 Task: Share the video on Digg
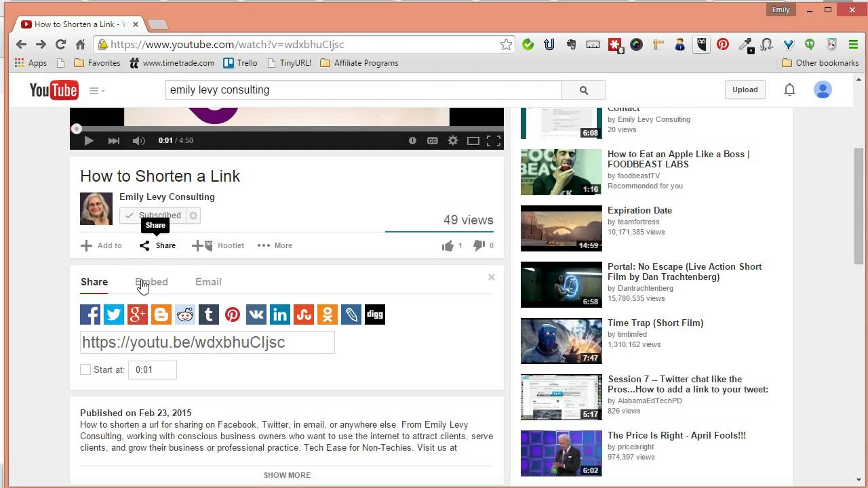click(375, 314)
